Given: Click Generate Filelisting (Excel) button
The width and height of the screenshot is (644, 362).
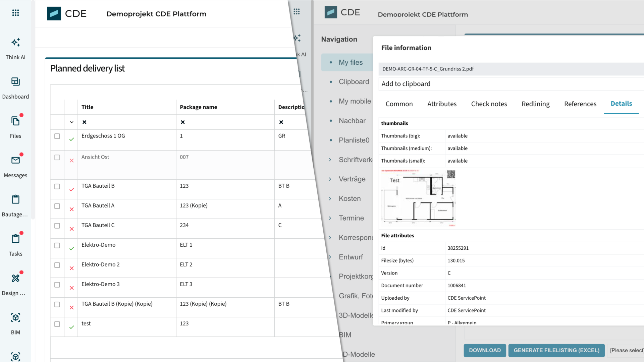Looking at the screenshot, I should [x=556, y=350].
